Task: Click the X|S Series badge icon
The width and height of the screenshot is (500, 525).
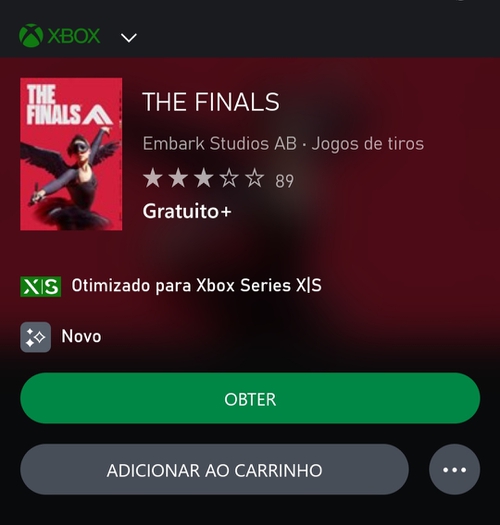Action: [x=41, y=287]
